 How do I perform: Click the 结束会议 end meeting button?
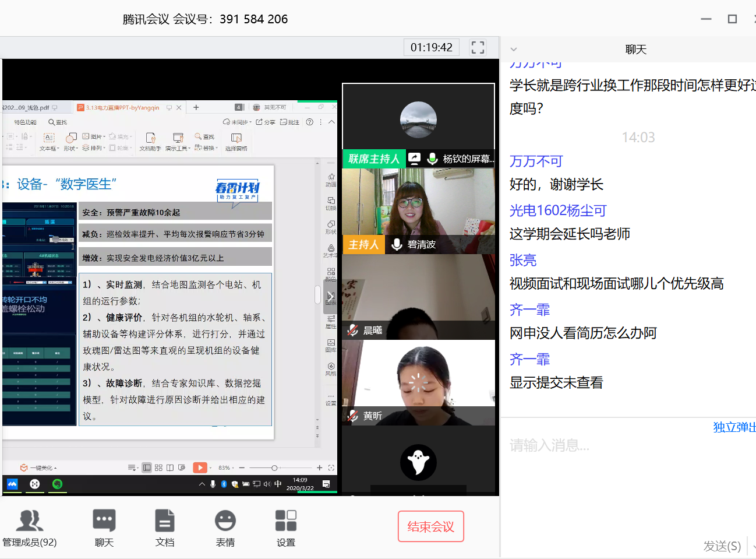[430, 526]
